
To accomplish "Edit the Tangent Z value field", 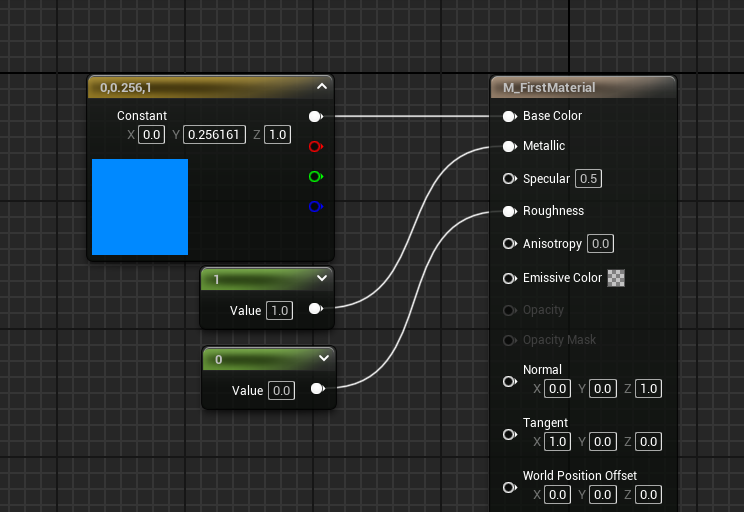I will tap(648, 442).
